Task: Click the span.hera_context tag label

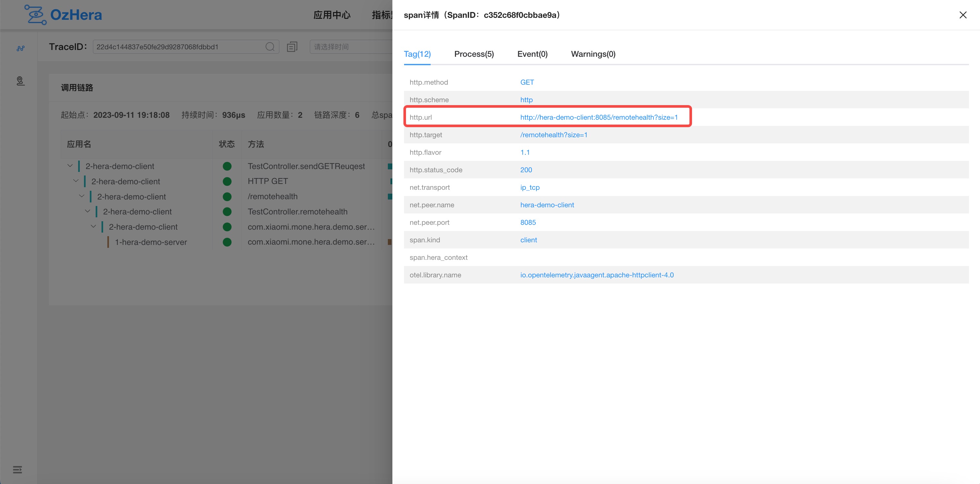Action: (x=438, y=257)
